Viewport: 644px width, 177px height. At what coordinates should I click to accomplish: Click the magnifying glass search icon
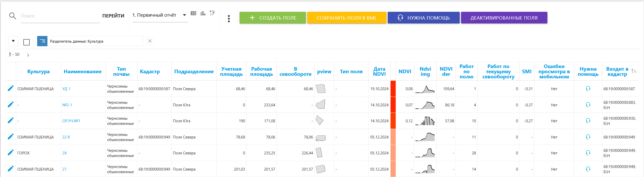tap(13, 16)
